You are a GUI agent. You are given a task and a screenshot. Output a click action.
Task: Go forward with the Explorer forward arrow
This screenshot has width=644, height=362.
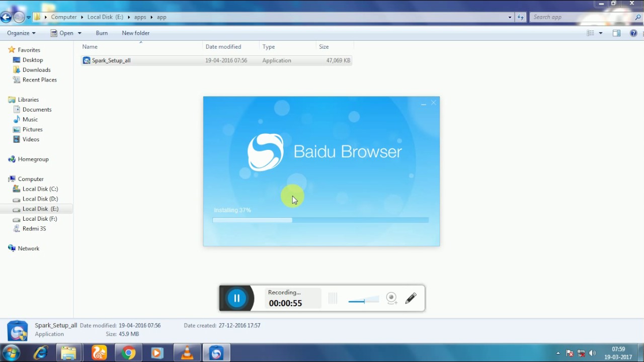pyautogui.click(x=19, y=17)
